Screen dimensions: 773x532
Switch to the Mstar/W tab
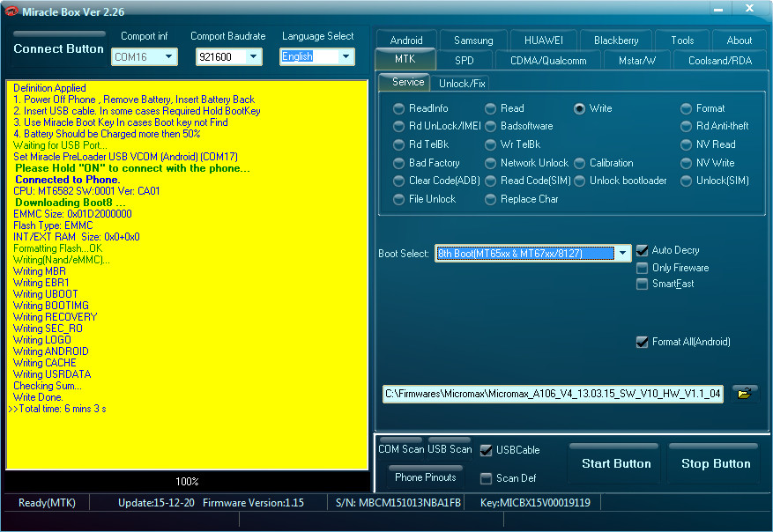(637, 61)
